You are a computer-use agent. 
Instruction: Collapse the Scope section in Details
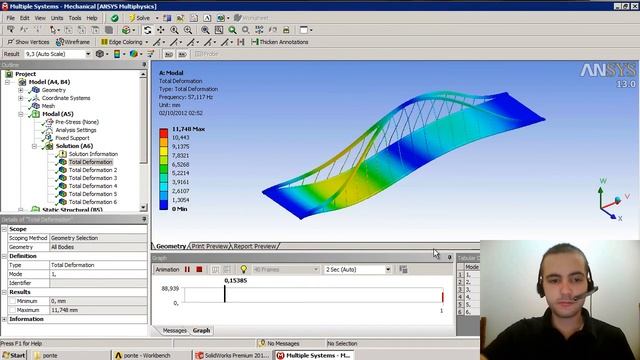point(4,229)
